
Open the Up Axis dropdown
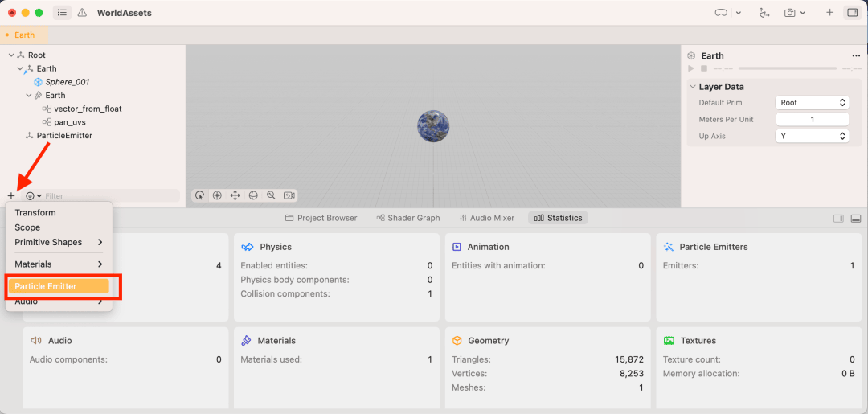click(812, 136)
